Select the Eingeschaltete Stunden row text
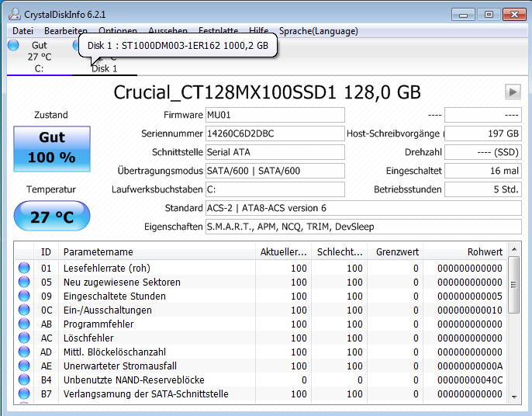Viewport: 532px width, 416px height. point(114,296)
